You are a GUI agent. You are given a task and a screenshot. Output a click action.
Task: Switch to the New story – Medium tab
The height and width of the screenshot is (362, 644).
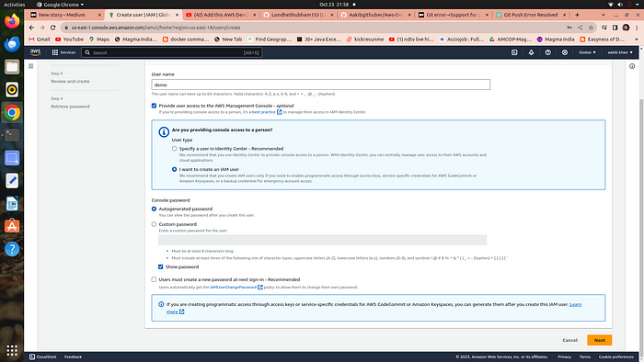point(65,15)
